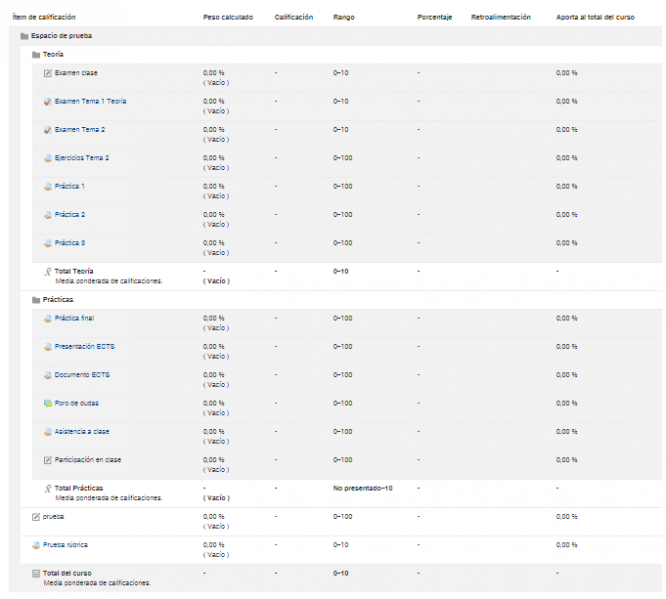666x599 pixels.
Task: Click the Práctica 3 assignment icon
Action: pos(48,243)
